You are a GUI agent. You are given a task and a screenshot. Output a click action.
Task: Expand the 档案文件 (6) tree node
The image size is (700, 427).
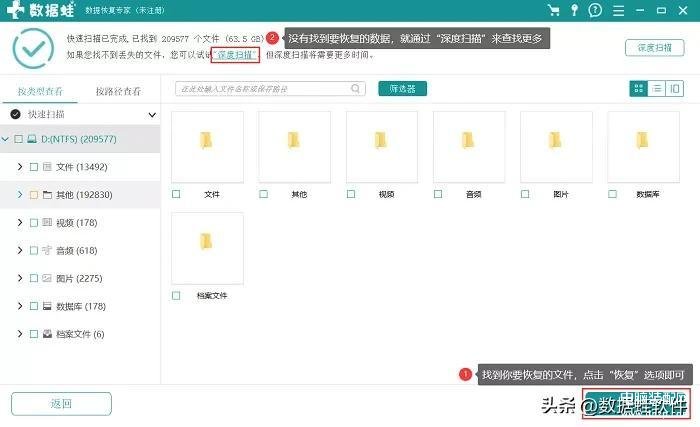click(x=20, y=334)
